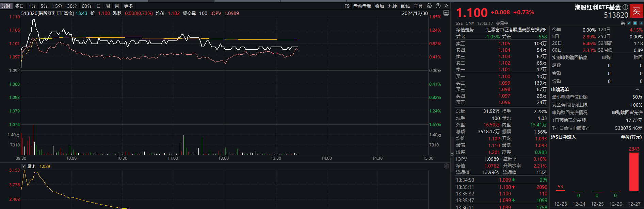Click T-1日单位申赎资产 value 538075.46元
Image resolution: width=644 pixels, height=209 pixels.
pyautogui.click(x=628, y=128)
